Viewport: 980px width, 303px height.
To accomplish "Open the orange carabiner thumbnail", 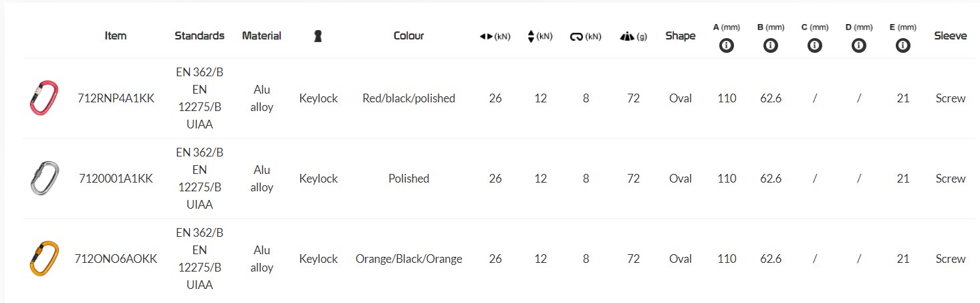I will [44, 259].
